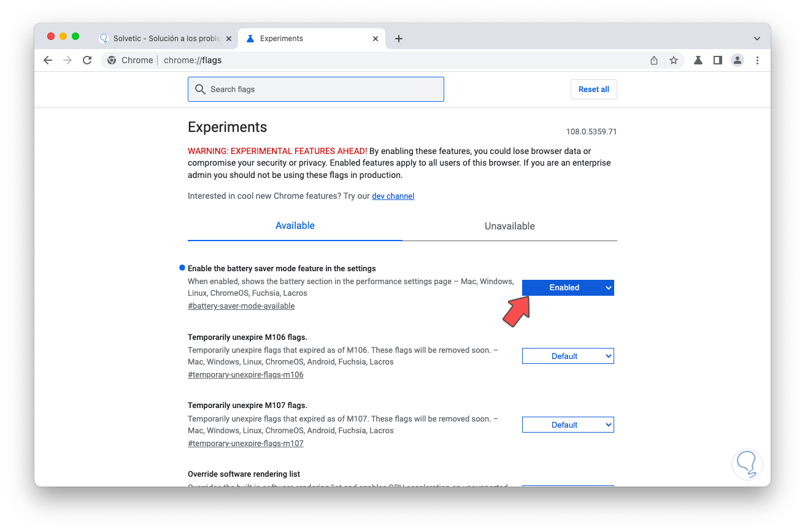Viewport: 805px width, 532px height.
Task: Follow the dev channel link
Action: (x=393, y=196)
